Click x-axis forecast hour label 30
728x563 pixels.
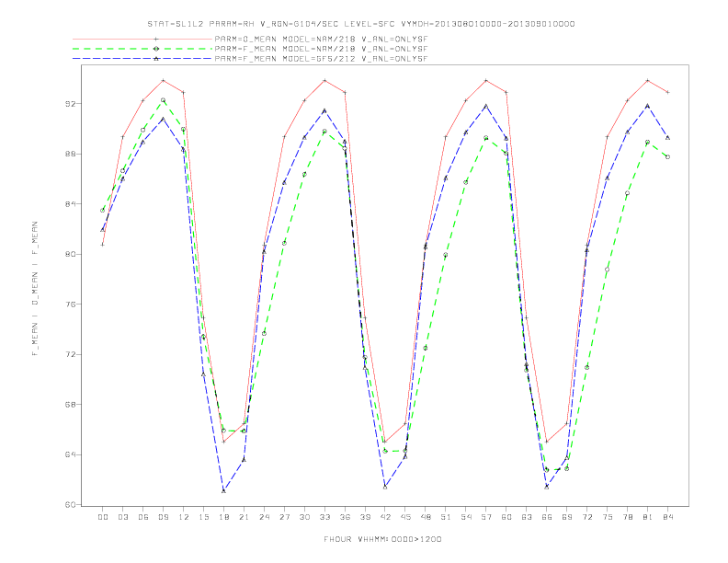(304, 517)
